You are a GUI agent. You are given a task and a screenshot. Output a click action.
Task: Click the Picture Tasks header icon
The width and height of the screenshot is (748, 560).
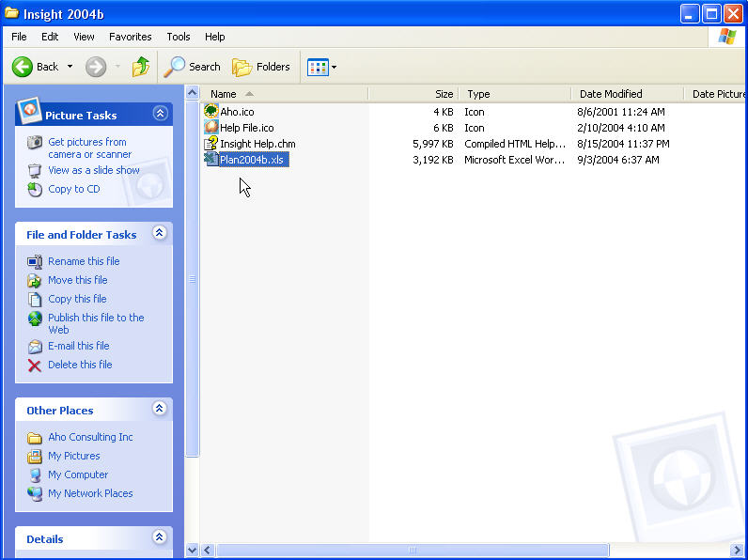29,110
